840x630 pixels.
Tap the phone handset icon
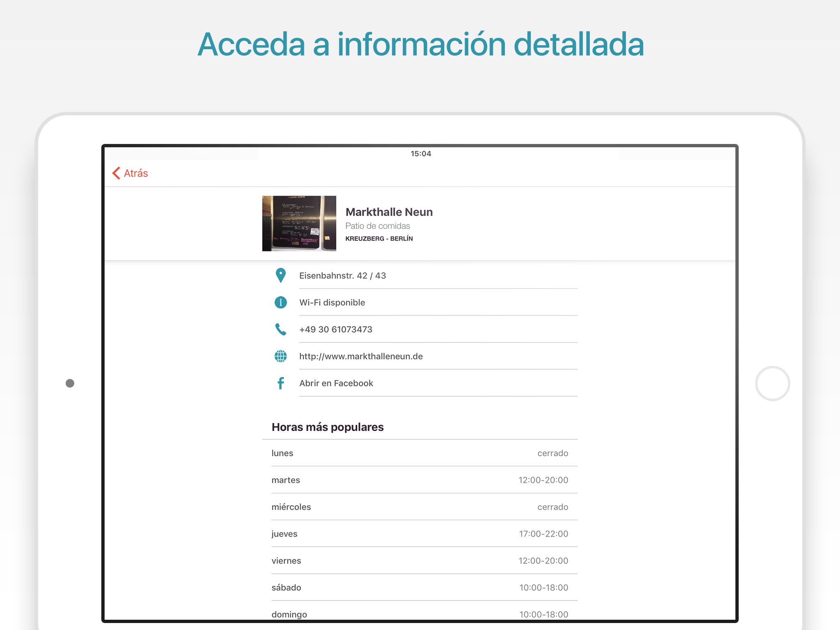click(281, 329)
